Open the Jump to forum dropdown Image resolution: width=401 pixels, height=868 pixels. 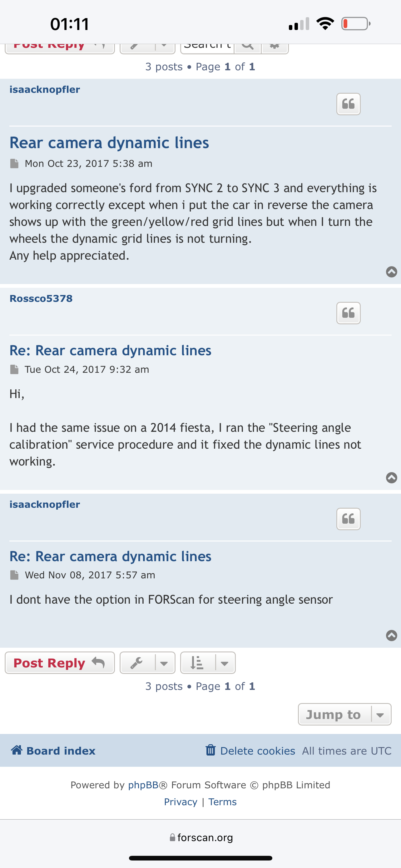point(344,714)
